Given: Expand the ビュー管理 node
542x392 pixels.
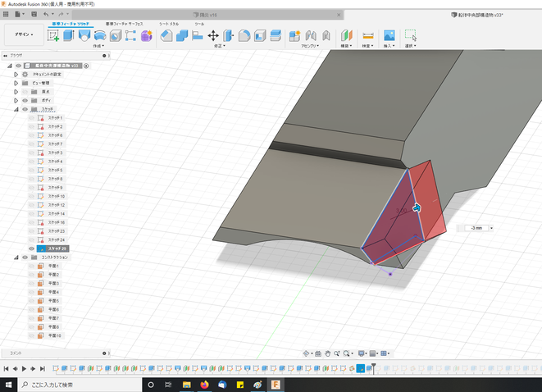Looking at the screenshot, I should click(16, 83).
